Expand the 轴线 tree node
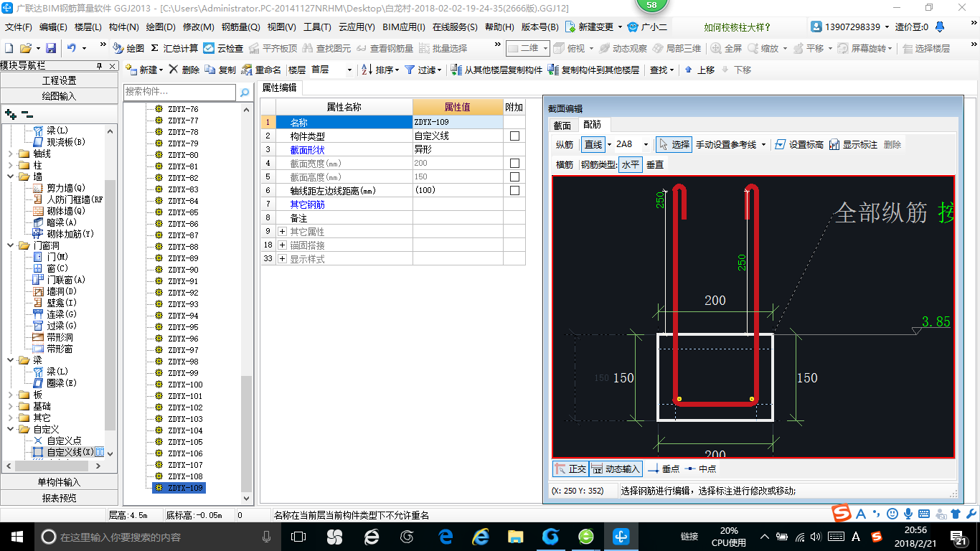The height and width of the screenshot is (551, 980). coord(10,154)
